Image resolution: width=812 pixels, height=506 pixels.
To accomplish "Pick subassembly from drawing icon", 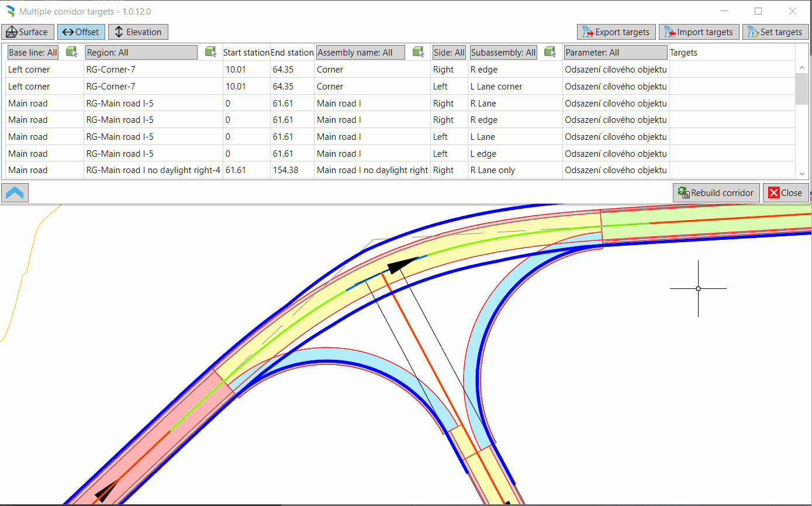I will pyautogui.click(x=550, y=52).
